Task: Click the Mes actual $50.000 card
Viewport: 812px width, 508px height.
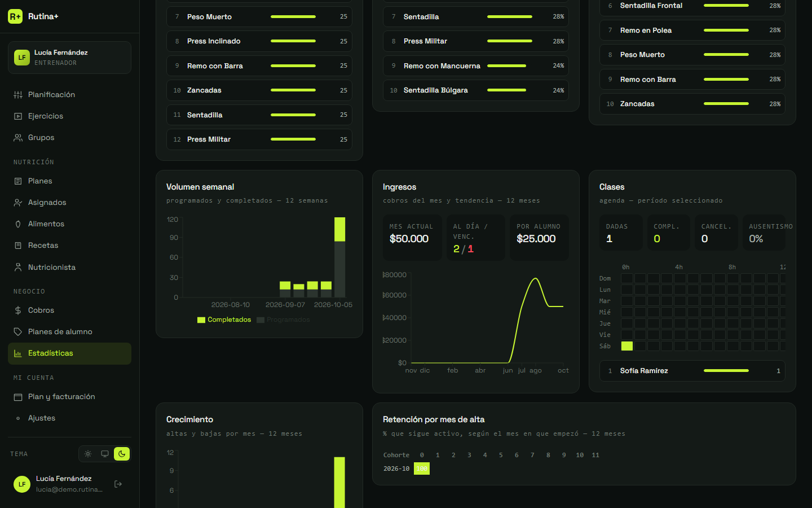Action: pos(412,238)
